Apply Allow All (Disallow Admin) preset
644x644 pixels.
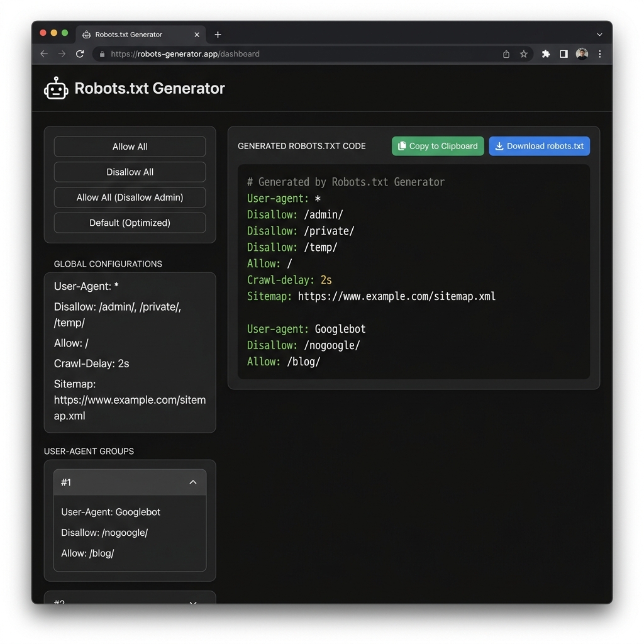point(130,197)
